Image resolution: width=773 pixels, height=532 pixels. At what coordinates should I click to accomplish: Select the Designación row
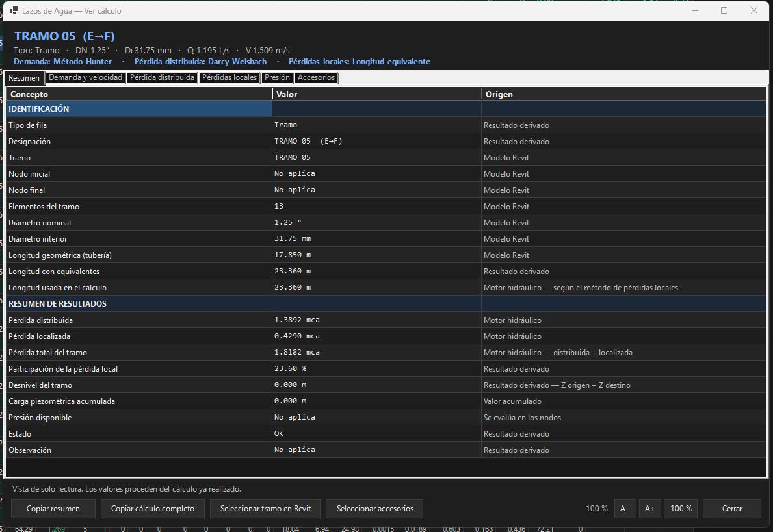click(386, 142)
